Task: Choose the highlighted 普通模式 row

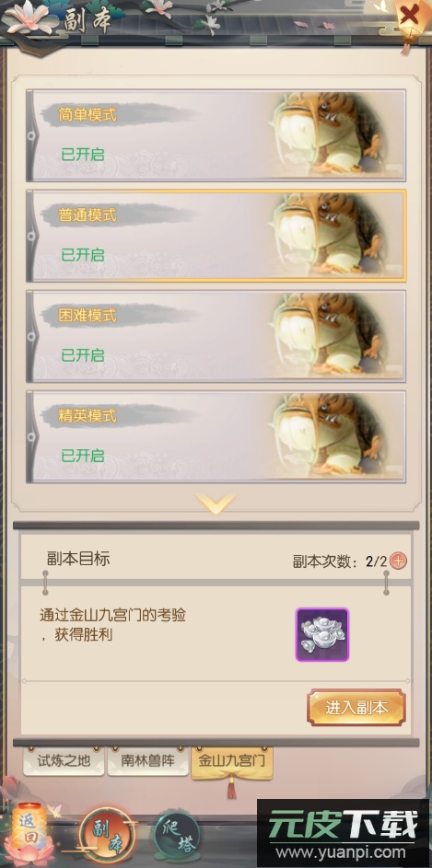Action: [x=216, y=236]
